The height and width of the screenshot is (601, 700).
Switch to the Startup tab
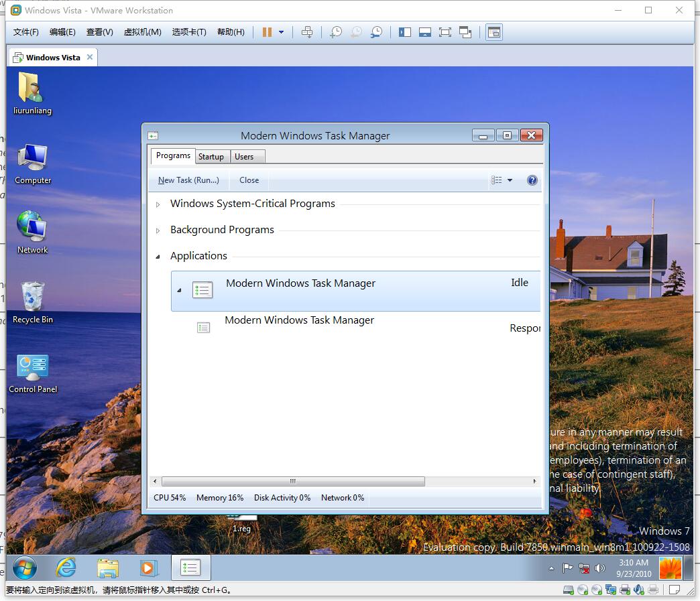point(211,157)
